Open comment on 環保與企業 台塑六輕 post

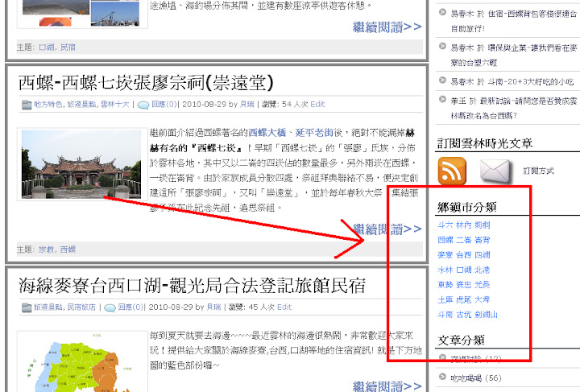(x=513, y=55)
